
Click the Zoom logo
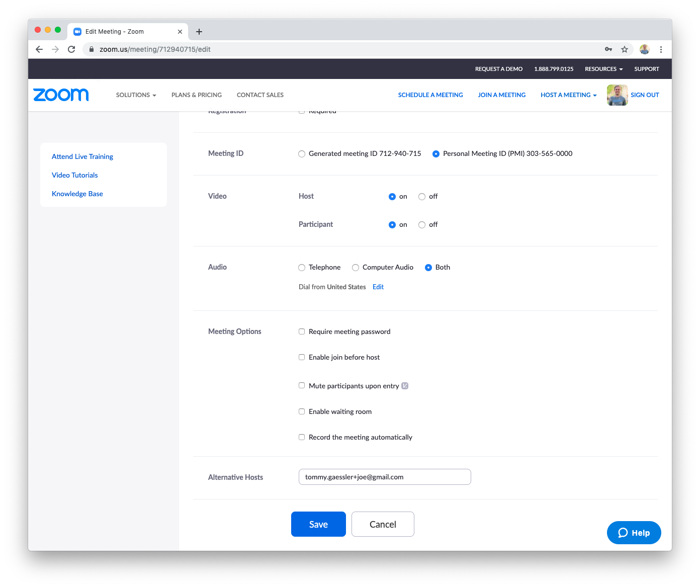(x=61, y=95)
